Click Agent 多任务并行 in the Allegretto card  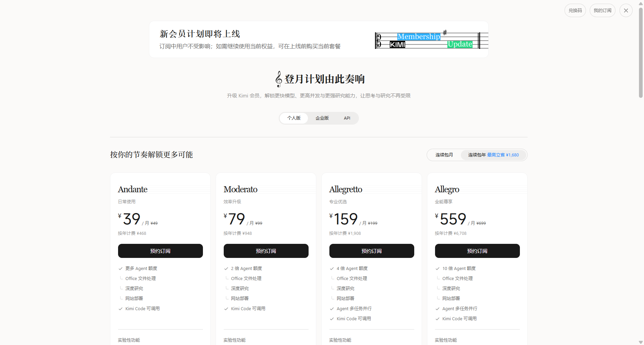click(x=354, y=308)
